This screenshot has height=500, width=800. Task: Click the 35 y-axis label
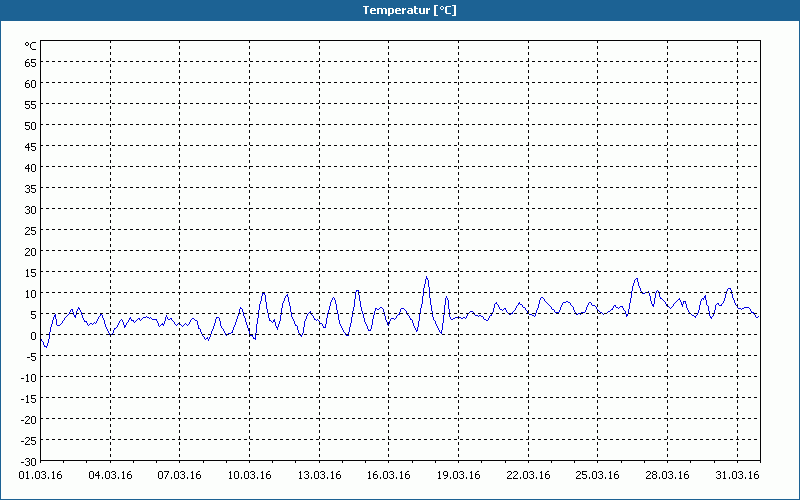click(31, 189)
